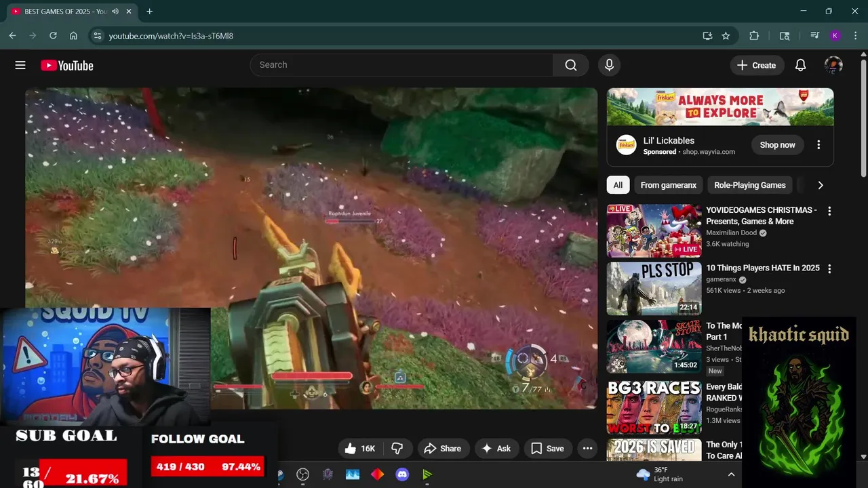The width and height of the screenshot is (868, 488).
Task: Like the video with 16K likes
Action: click(x=360, y=449)
